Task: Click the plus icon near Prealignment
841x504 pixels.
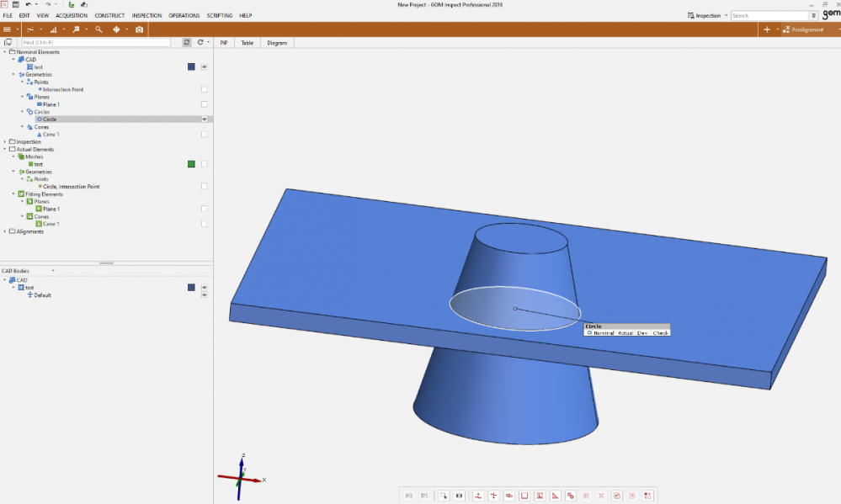Action: (x=766, y=29)
